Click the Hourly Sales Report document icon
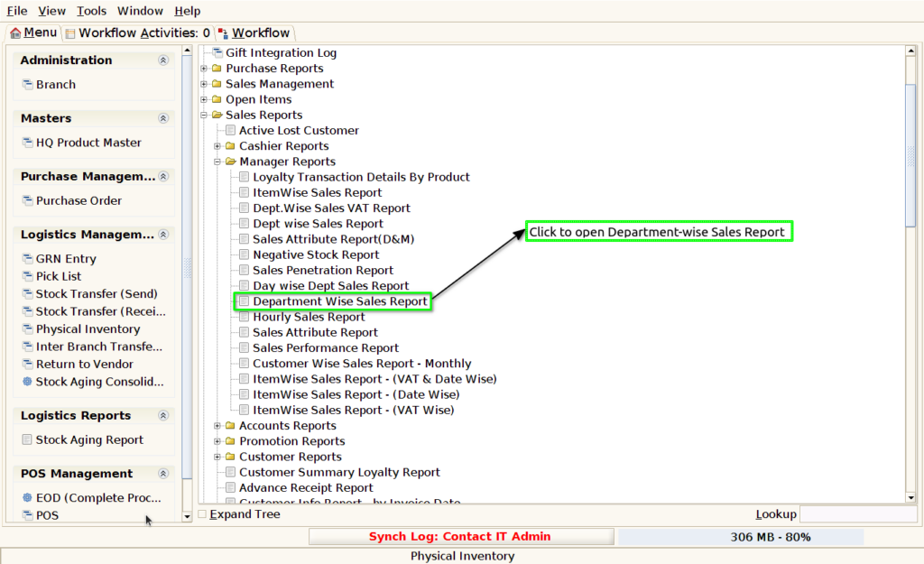The height and width of the screenshot is (564, 924). (244, 317)
